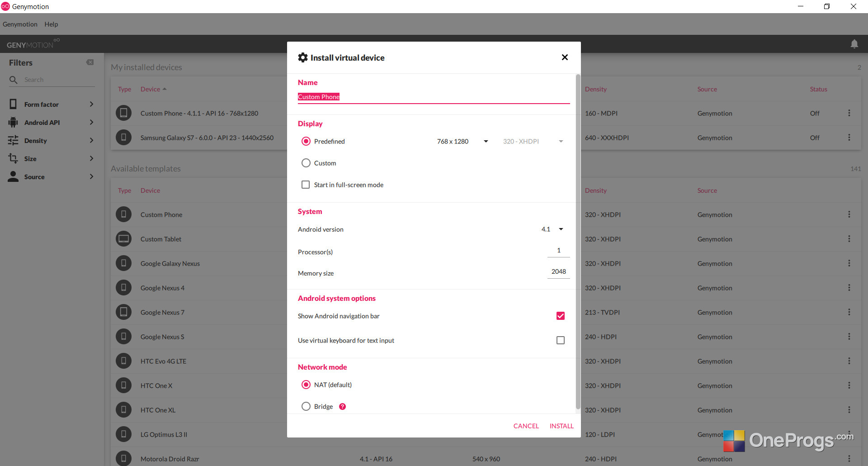This screenshot has height=466, width=868.
Task: Click the dialog vertical scrollbar
Action: (x=578, y=242)
